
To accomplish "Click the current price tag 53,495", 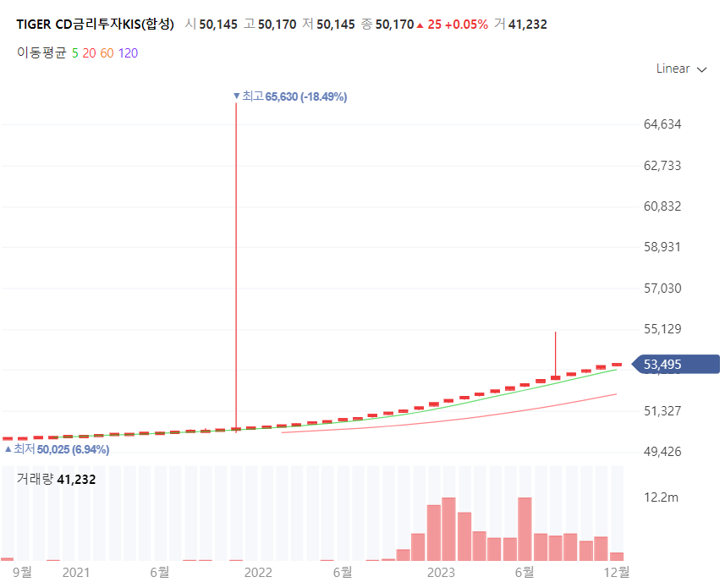I will tap(676, 365).
